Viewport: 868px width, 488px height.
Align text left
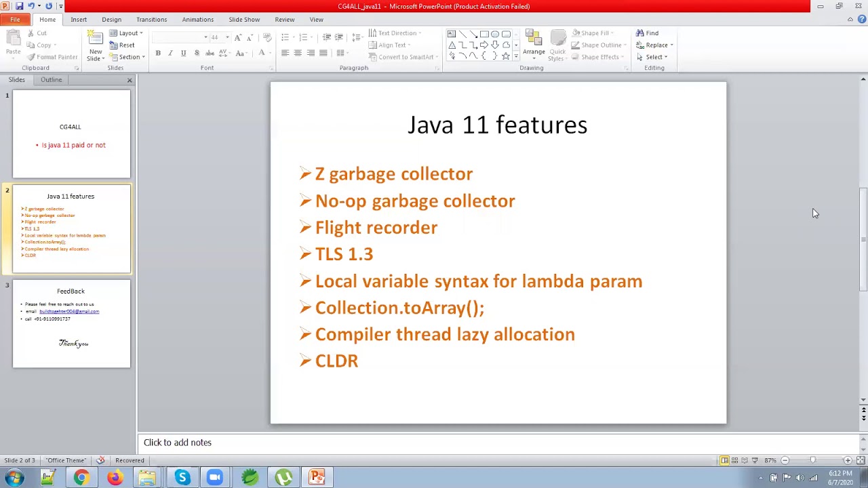click(285, 53)
